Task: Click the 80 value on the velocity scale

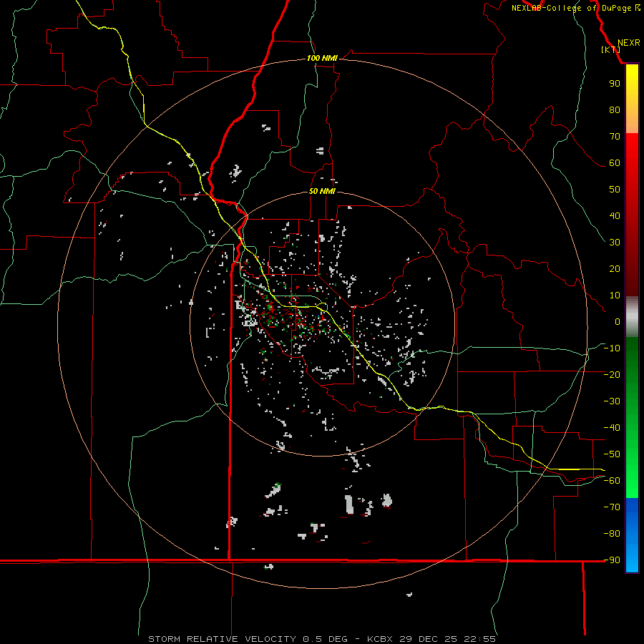Action: click(x=615, y=109)
